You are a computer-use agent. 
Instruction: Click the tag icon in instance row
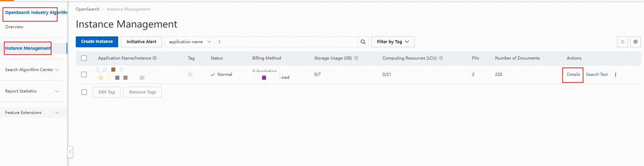191,75
